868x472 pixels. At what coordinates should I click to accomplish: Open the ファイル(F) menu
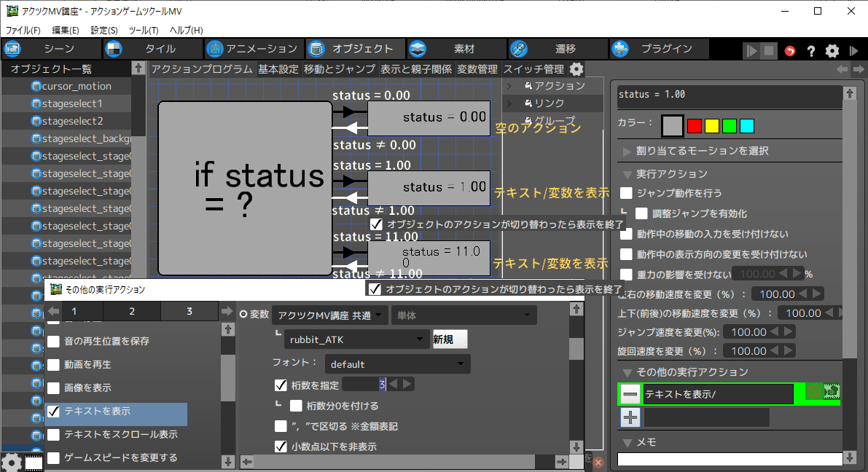pos(23,30)
